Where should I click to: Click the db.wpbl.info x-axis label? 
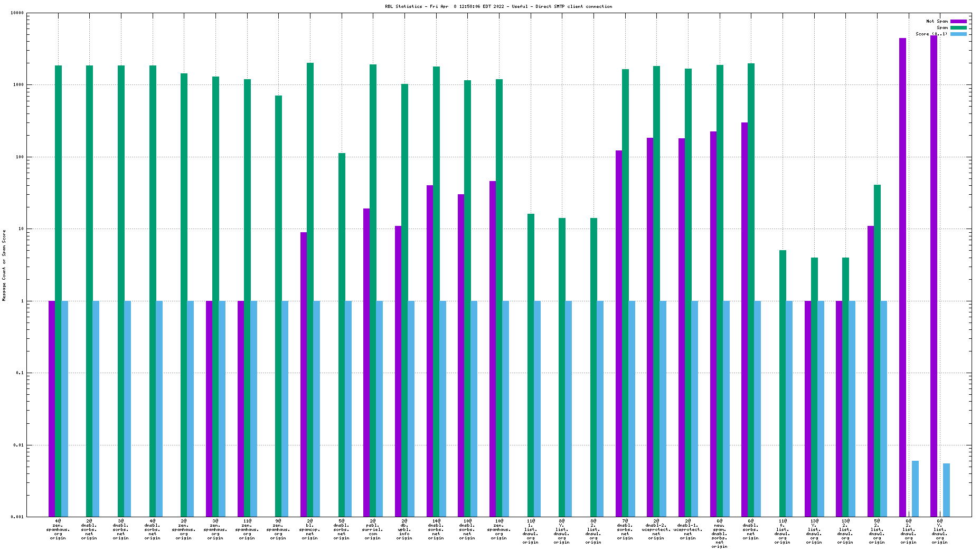click(x=404, y=529)
